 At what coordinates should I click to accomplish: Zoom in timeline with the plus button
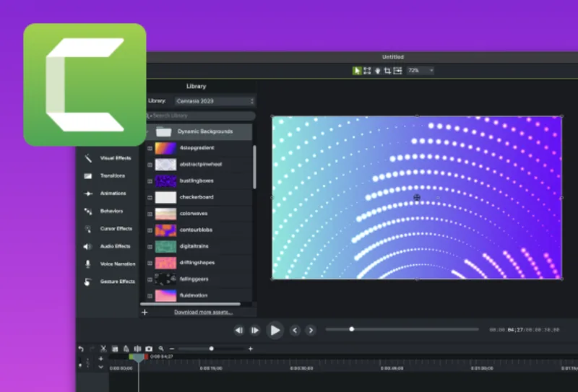(251, 349)
